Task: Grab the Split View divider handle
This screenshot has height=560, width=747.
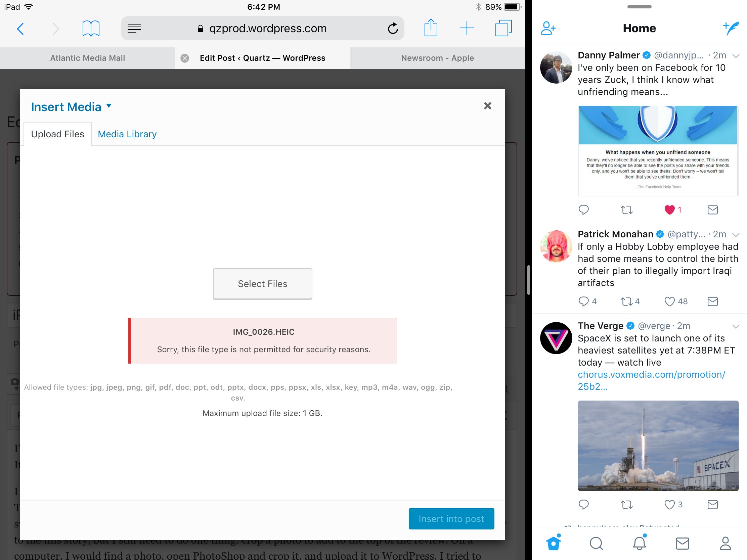Action: coord(528,280)
